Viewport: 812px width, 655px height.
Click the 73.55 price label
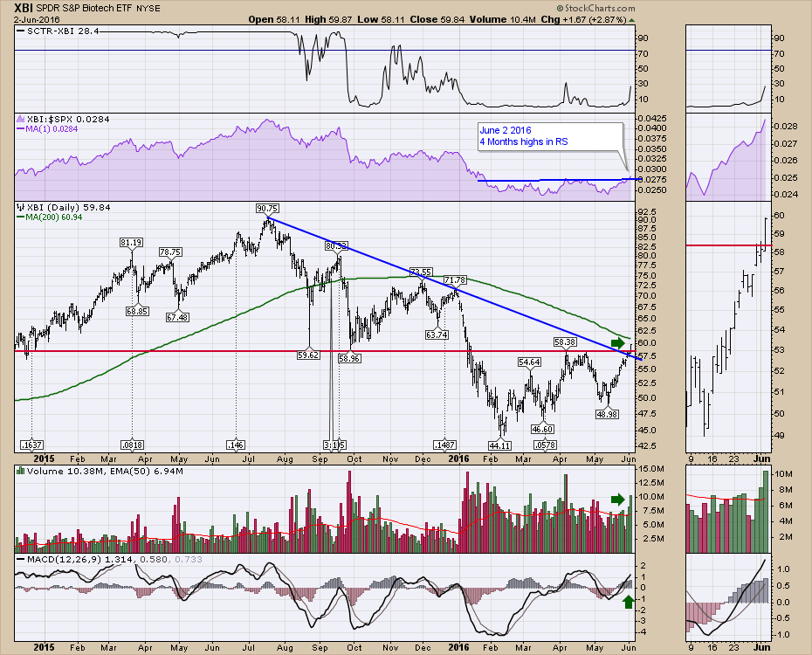click(x=421, y=272)
